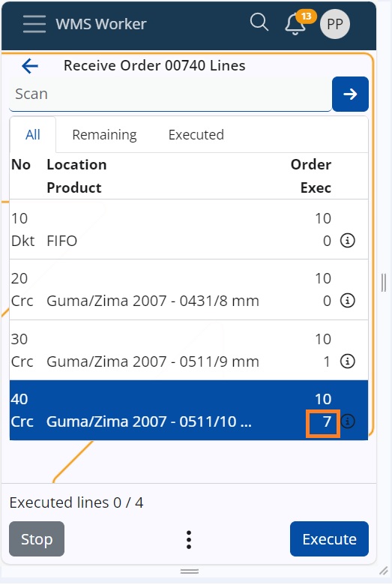Click the Execute button
Image resolution: width=392 pixels, height=585 pixels.
pos(329,538)
